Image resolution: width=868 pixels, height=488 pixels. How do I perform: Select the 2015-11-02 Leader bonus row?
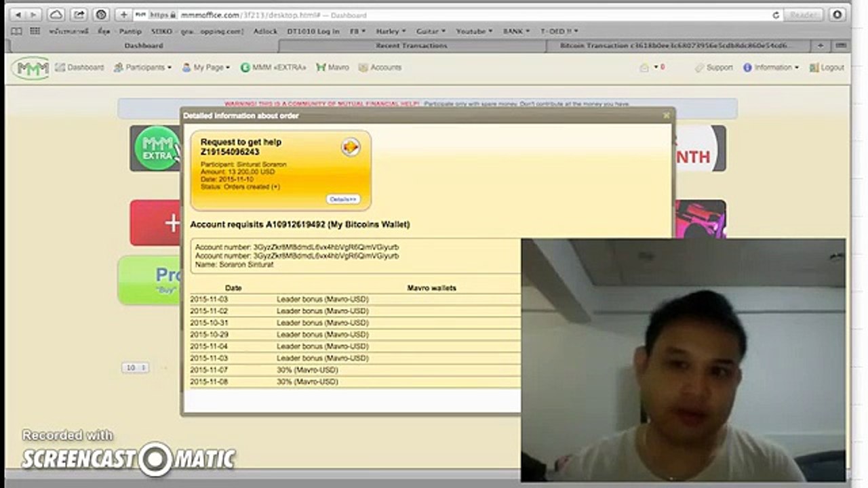pos(355,311)
